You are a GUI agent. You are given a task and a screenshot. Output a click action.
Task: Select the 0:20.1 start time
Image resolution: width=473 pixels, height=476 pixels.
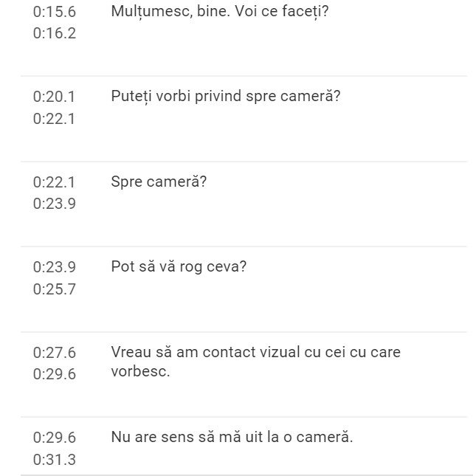pos(55,97)
